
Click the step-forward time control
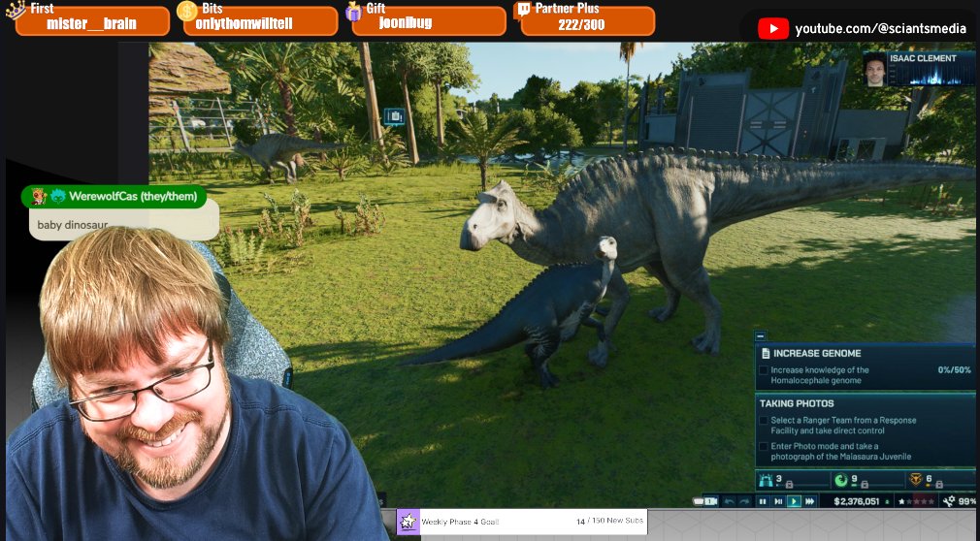coord(779,501)
